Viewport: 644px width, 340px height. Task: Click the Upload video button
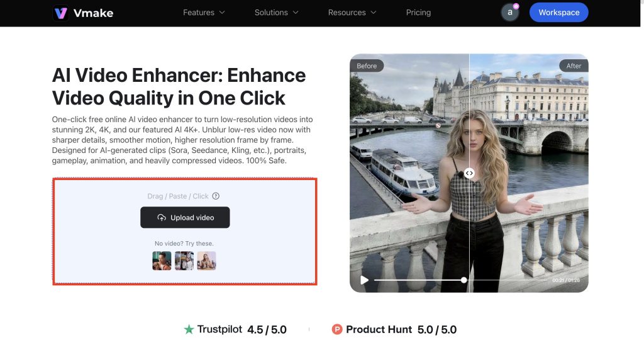click(185, 217)
